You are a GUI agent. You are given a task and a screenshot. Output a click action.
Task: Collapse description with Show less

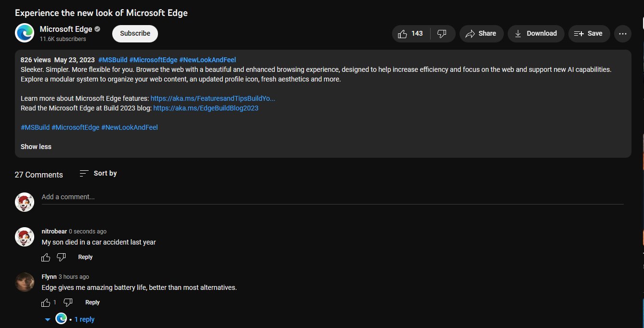click(36, 147)
